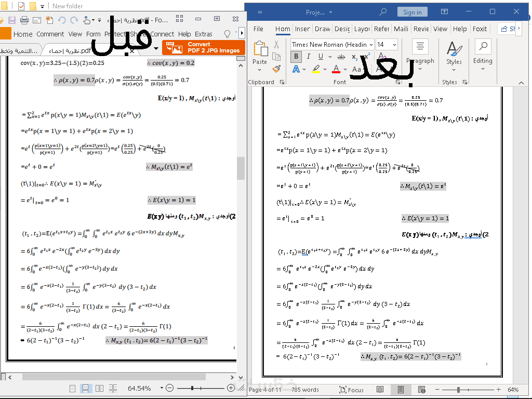This screenshot has width=532, height=399.
Task: Apply red font color
Action: coord(336,69)
